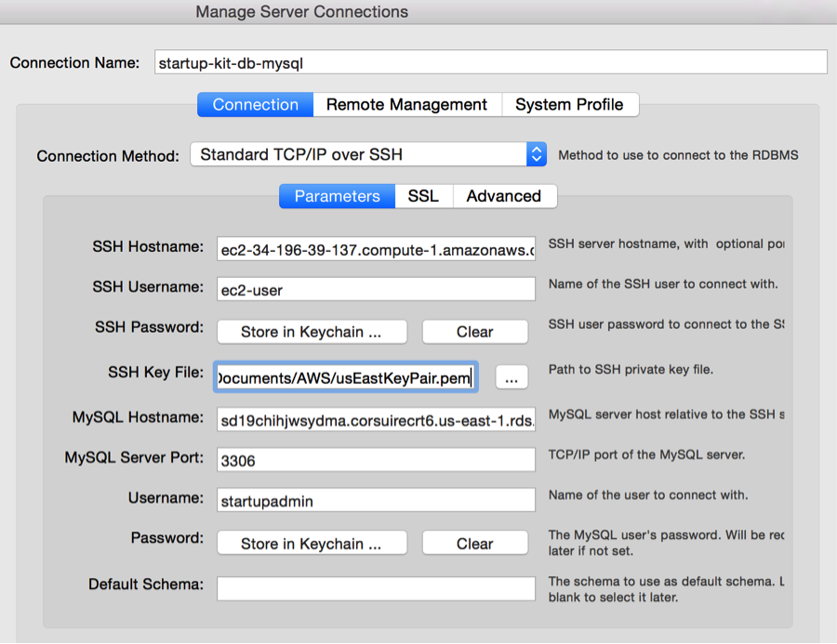
Task: Click the empty Default Schema field
Action: pyautogui.click(x=376, y=588)
